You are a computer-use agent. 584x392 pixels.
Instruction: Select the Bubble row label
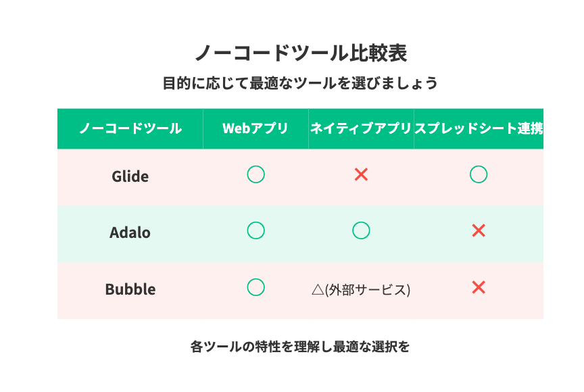pos(130,289)
